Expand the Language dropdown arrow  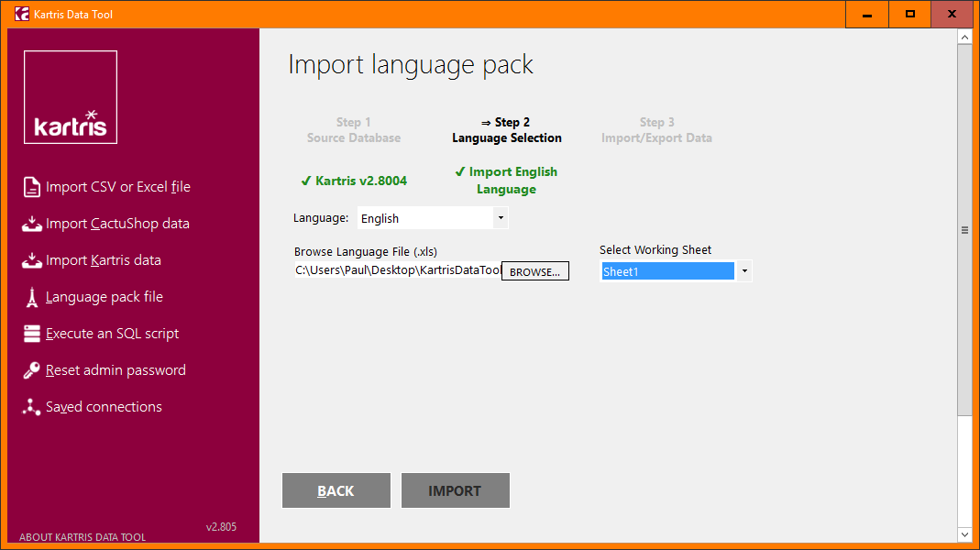[x=501, y=218]
